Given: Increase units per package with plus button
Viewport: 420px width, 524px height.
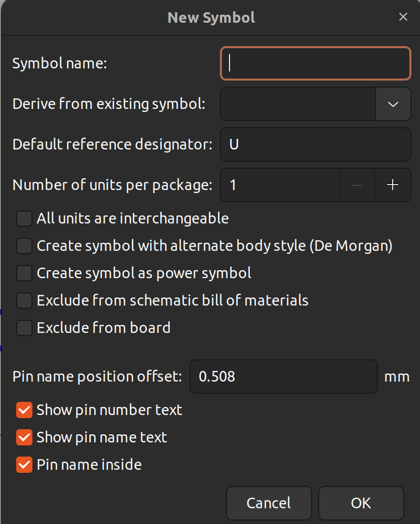Looking at the screenshot, I should 393,185.
